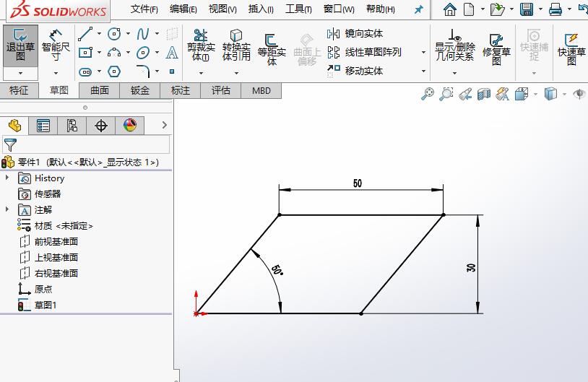This screenshot has height=382, width=588.
Task: Expand more manager tabs chevron
Action: point(164,125)
